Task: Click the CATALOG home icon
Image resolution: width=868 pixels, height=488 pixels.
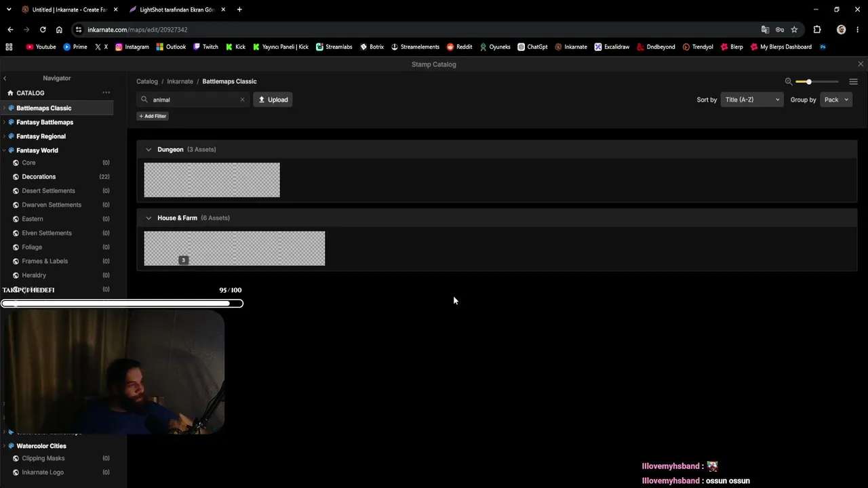Action: coord(10,93)
